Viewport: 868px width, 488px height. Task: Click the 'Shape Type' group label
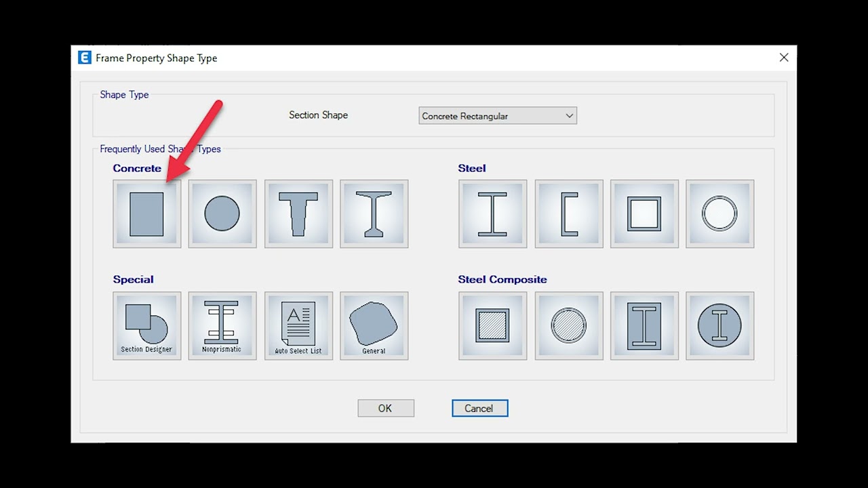point(124,95)
